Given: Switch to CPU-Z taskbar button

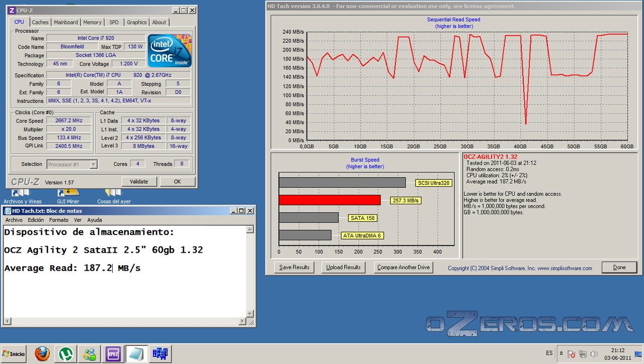Looking at the screenshot, I should point(112,354).
